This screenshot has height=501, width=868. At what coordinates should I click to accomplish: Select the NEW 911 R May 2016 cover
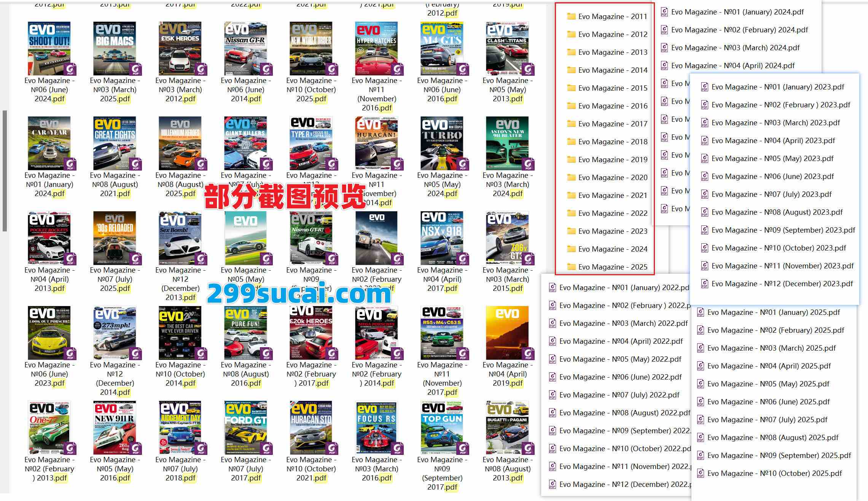pos(114,426)
